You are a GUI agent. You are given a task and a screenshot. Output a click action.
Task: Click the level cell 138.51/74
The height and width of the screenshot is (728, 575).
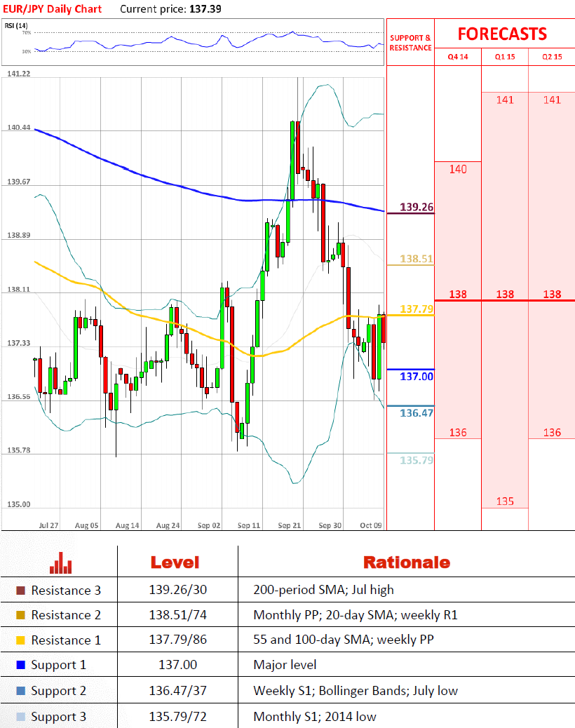177,615
